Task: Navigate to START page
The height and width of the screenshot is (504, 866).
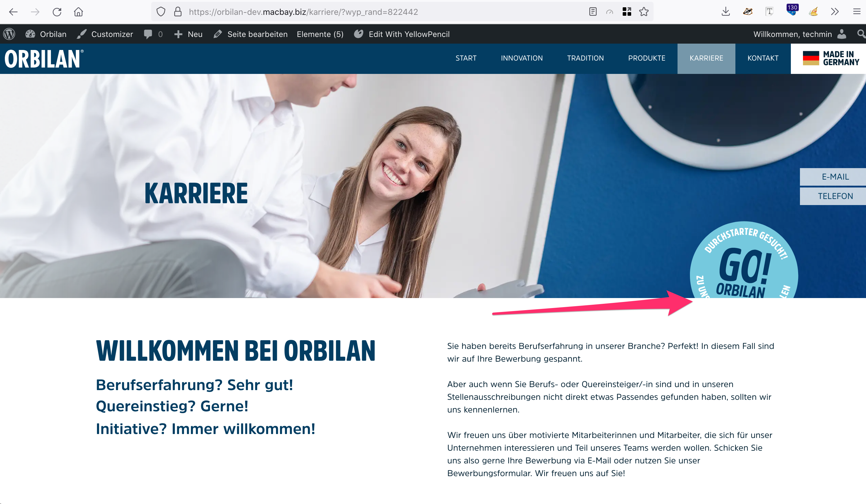Action: (x=466, y=58)
